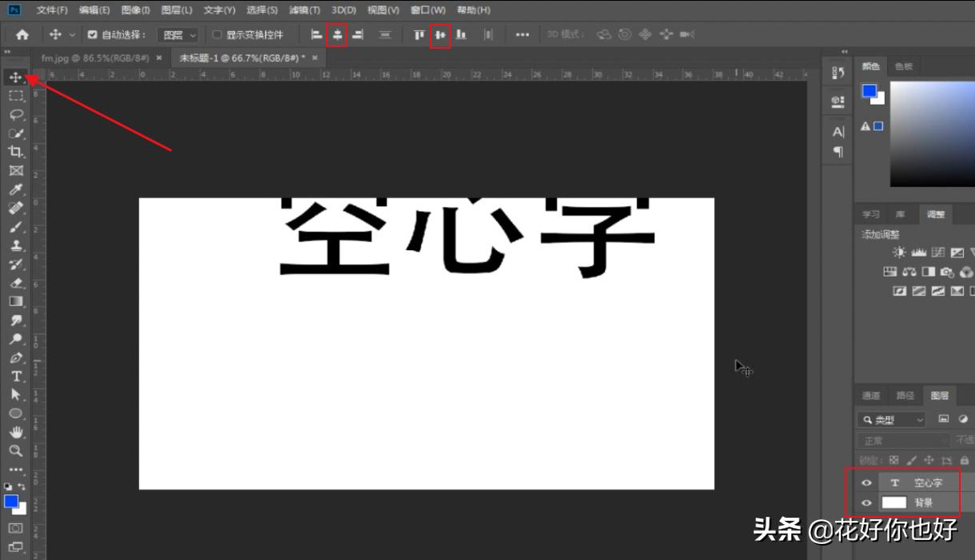Open the 正常 blend mode dropdown

pyautogui.click(x=903, y=440)
